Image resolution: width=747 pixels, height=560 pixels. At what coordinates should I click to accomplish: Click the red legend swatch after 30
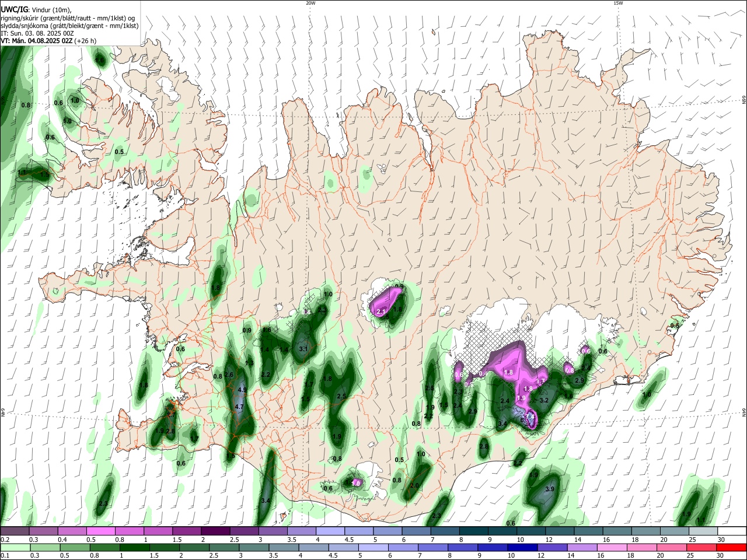(x=732, y=548)
